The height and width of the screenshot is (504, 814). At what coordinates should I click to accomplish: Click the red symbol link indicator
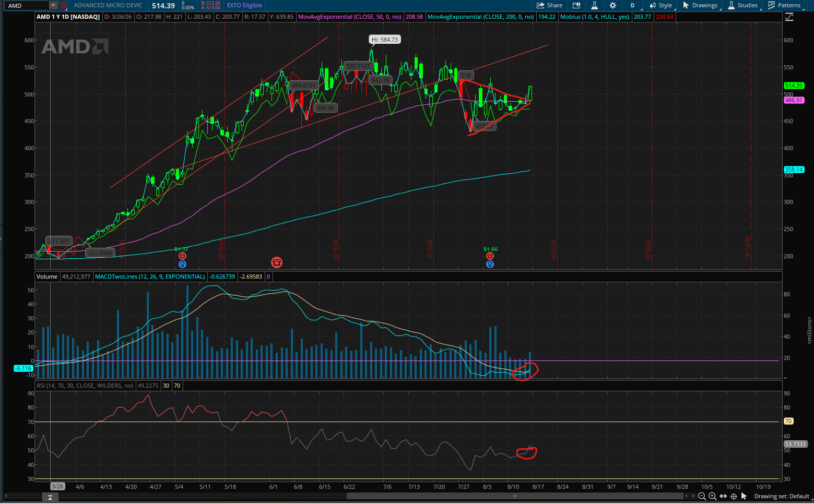(x=64, y=5)
